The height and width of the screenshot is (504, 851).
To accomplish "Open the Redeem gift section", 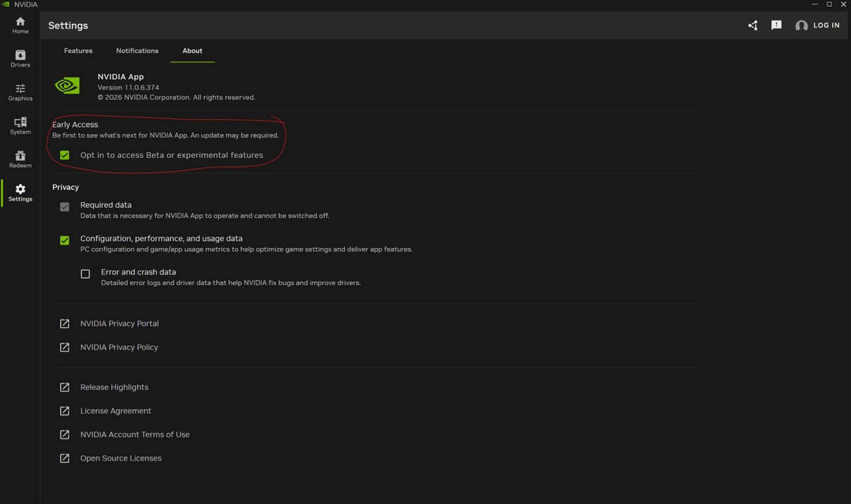I will tap(20, 159).
